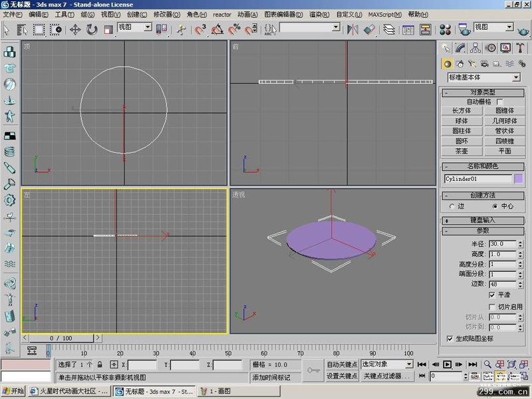
Task: Open 渲染(R) menu
Action: [319, 15]
